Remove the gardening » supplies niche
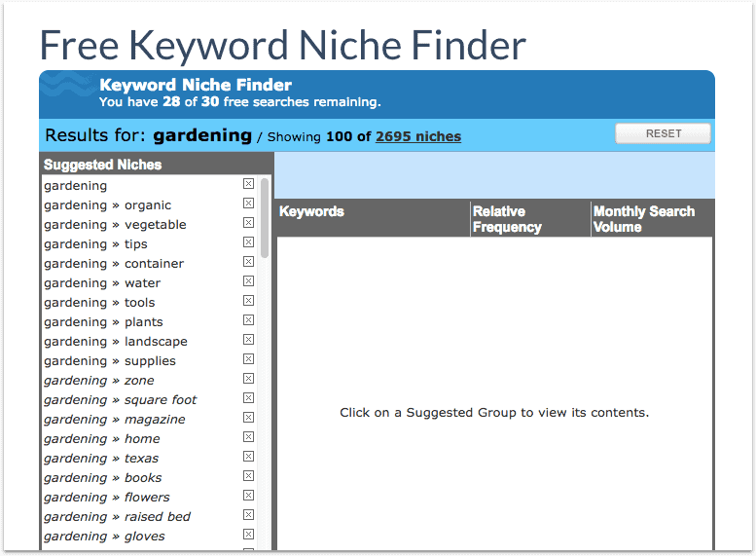Screen dimensions: 756x556 point(248,359)
